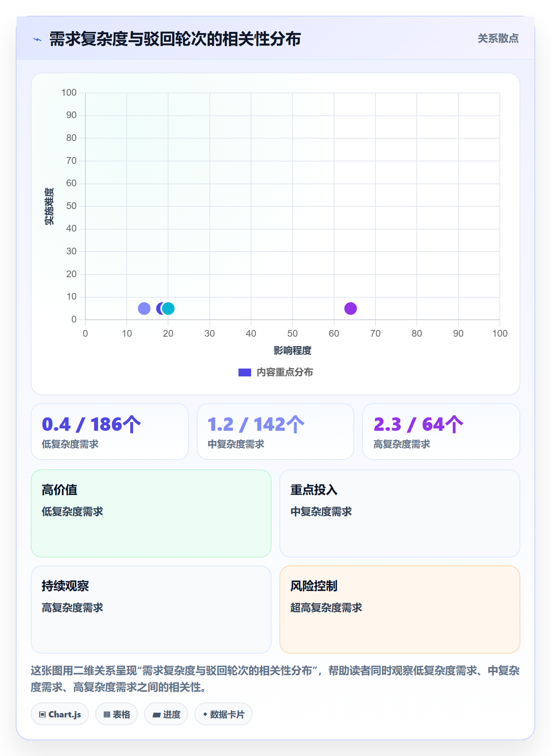The height and width of the screenshot is (756, 551).
Task: Click the description paragraph starting "这张图用二维关系呈现"
Action: pos(275,678)
